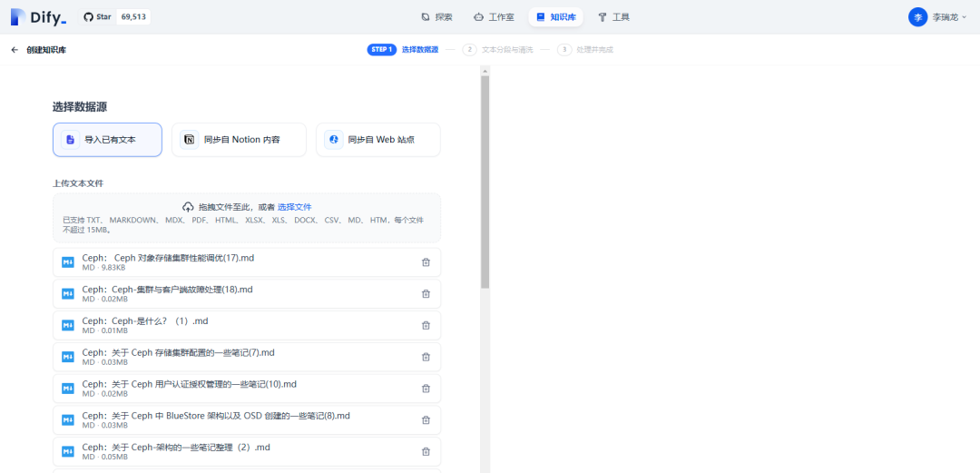Select file name 关于 Ceph-架构的一些笔记整理（2）.md
This screenshot has width=980, height=473.
[x=176, y=447]
